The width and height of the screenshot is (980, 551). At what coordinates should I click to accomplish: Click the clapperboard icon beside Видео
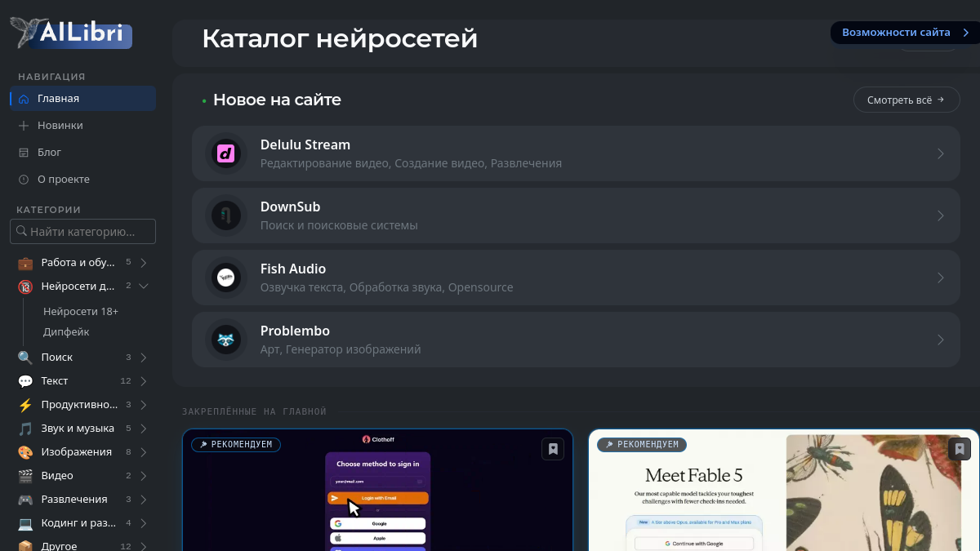[25, 476]
